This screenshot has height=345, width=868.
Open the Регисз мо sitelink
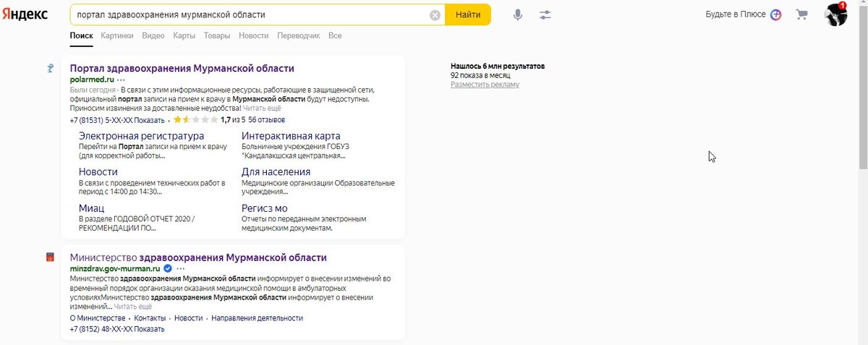tap(265, 208)
